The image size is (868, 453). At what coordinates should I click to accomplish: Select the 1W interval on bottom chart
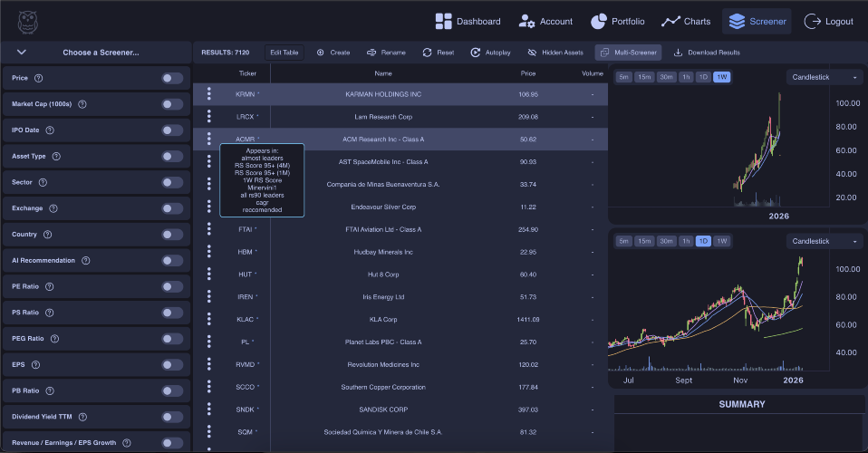click(x=721, y=241)
